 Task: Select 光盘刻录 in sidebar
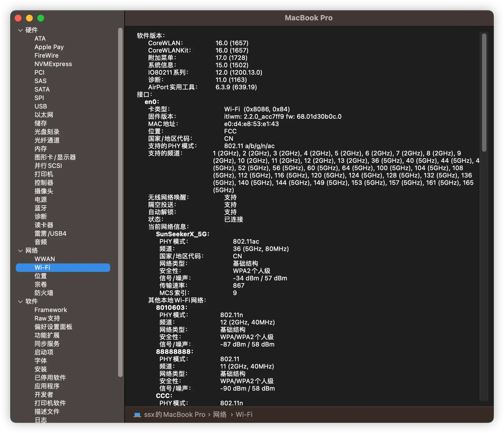pyautogui.click(x=47, y=132)
